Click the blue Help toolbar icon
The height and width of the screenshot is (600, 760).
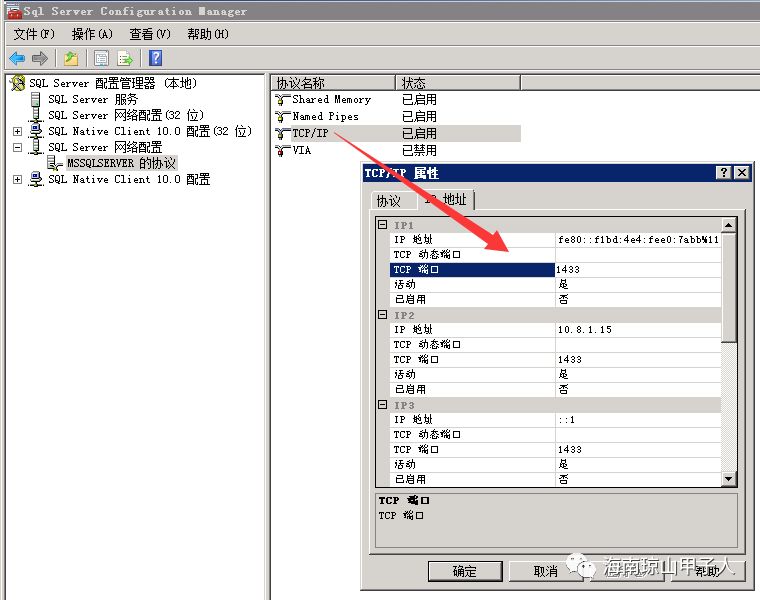click(156, 59)
